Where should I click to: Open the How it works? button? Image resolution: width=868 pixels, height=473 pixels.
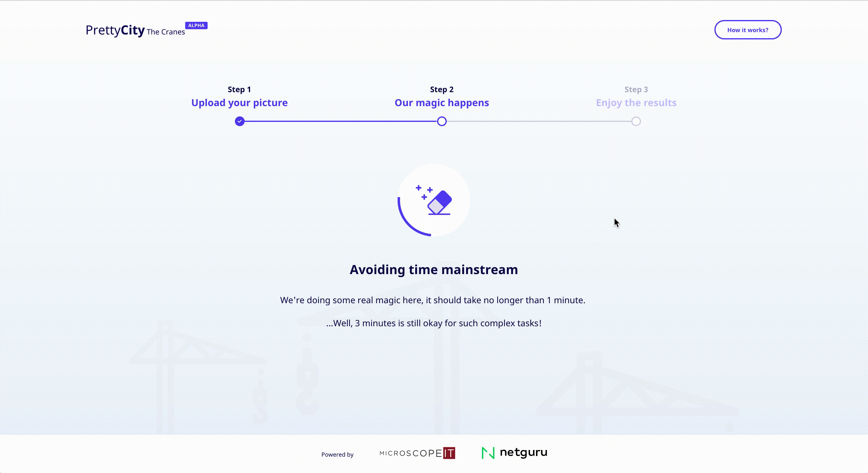(x=748, y=30)
